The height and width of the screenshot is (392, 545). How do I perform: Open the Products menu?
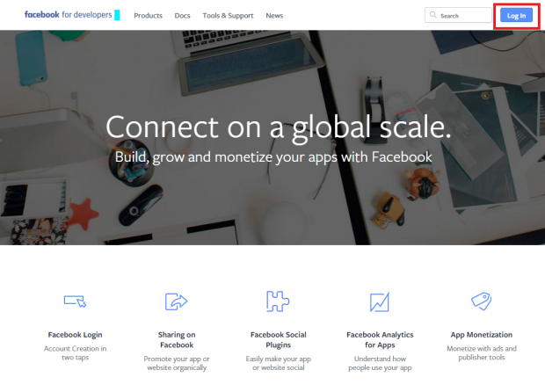(x=148, y=16)
